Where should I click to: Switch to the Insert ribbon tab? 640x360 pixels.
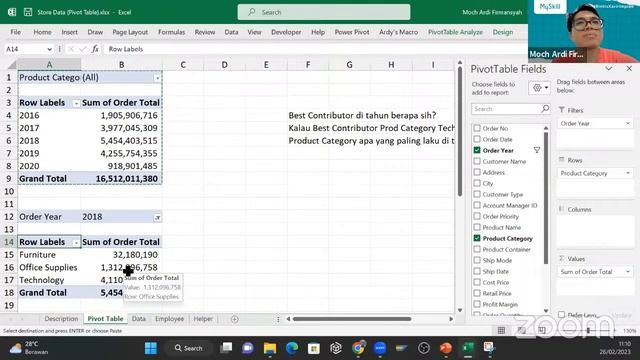pyautogui.click(x=69, y=32)
